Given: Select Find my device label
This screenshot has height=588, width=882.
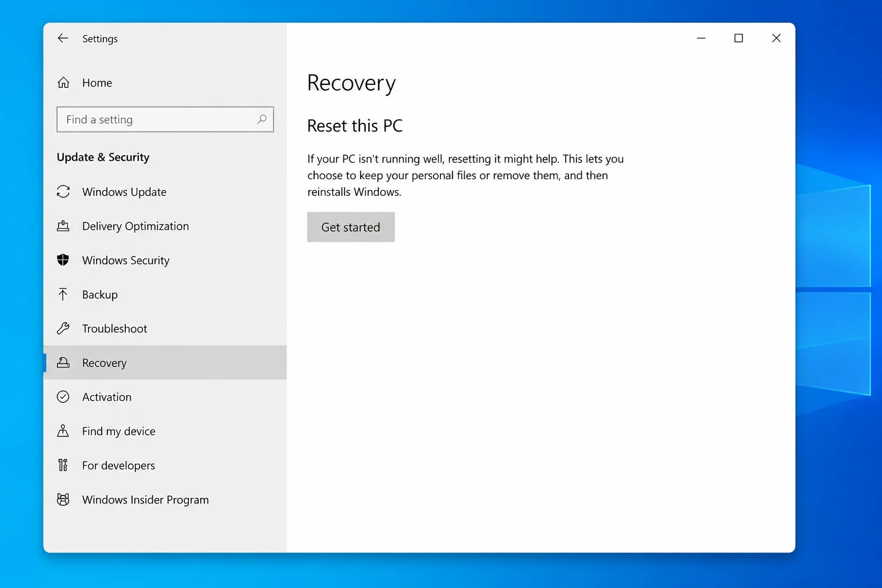Looking at the screenshot, I should point(119,431).
